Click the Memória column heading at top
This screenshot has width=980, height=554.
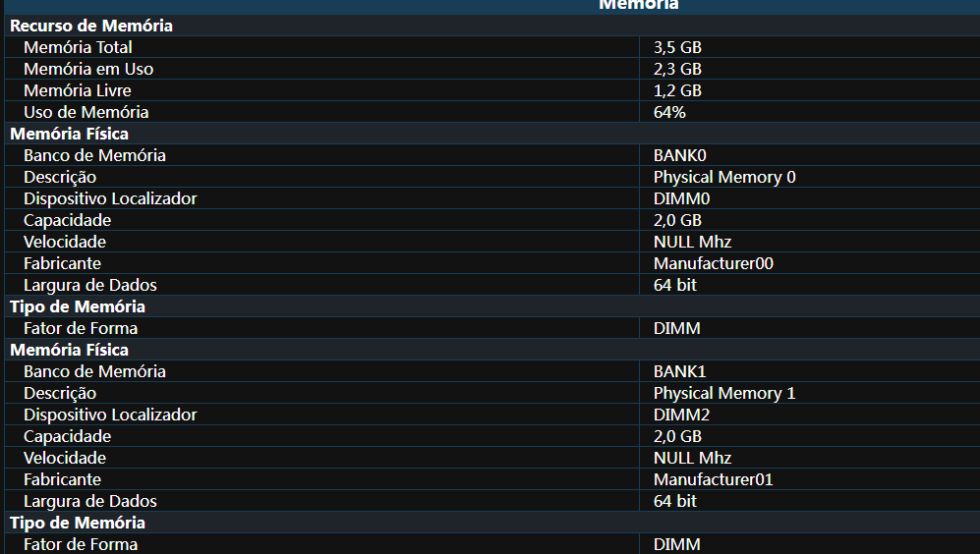(x=639, y=5)
